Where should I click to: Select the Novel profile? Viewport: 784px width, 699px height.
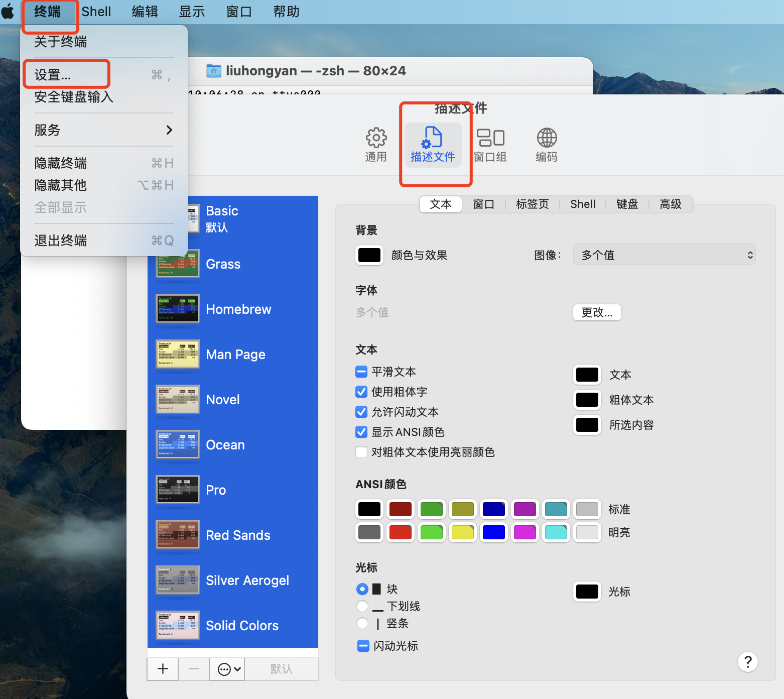(233, 399)
